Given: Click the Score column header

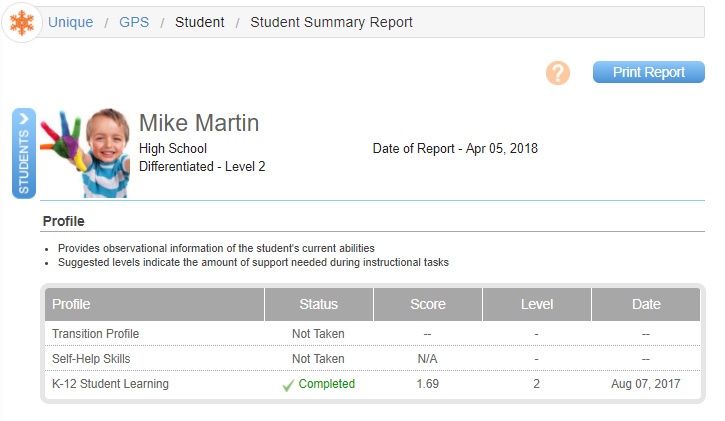Looking at the screenshot, I should point(428,304).
